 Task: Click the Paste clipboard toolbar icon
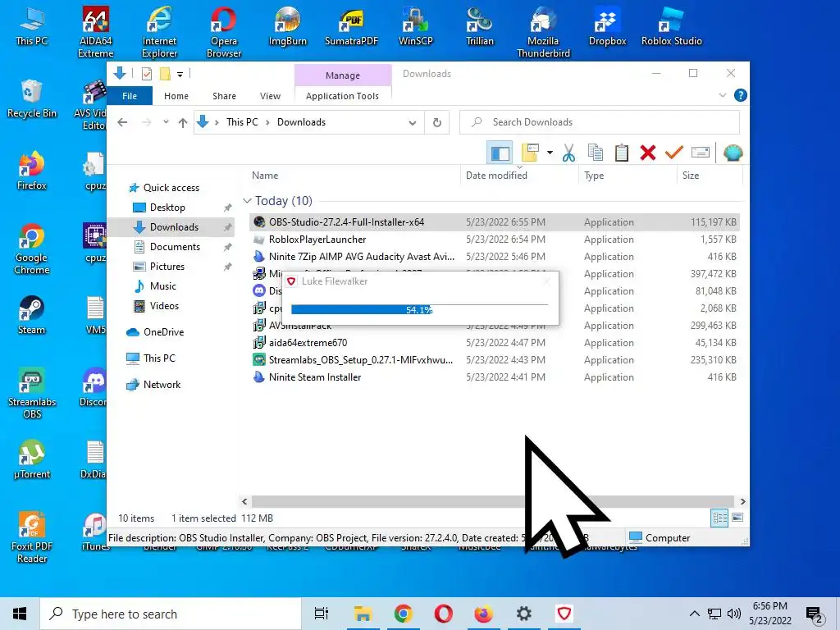tap(622, 153)
